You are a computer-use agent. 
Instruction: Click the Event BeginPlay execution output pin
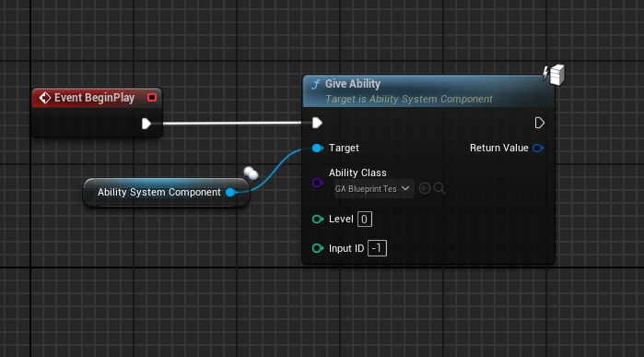pyautogui.click(x=146, y=124)
